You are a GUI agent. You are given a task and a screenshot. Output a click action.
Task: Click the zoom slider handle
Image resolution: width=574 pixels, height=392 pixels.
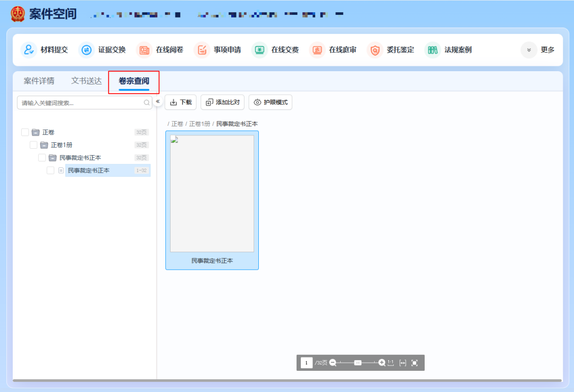(x=358, y=363)
